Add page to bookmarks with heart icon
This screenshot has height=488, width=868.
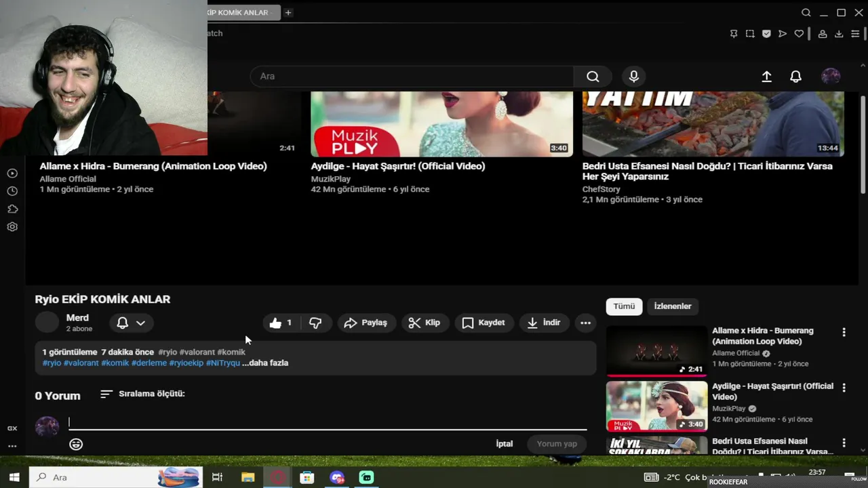[799, 33]
